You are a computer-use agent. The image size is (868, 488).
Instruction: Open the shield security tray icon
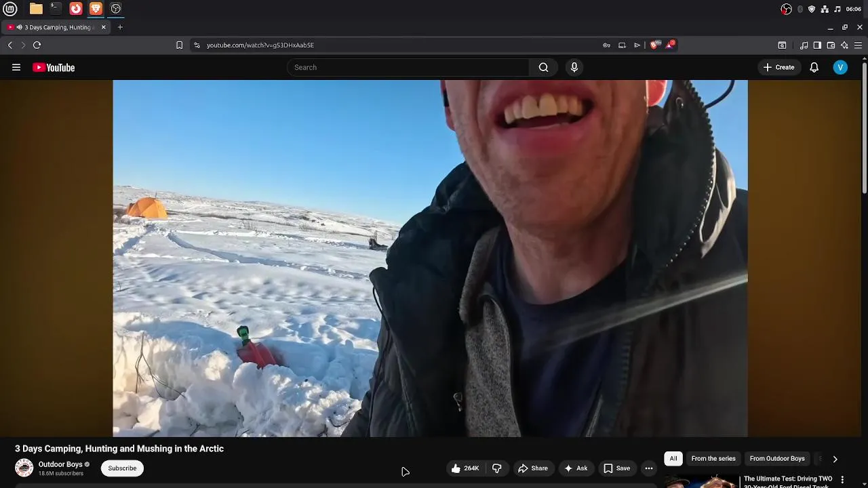pos(812,9)
